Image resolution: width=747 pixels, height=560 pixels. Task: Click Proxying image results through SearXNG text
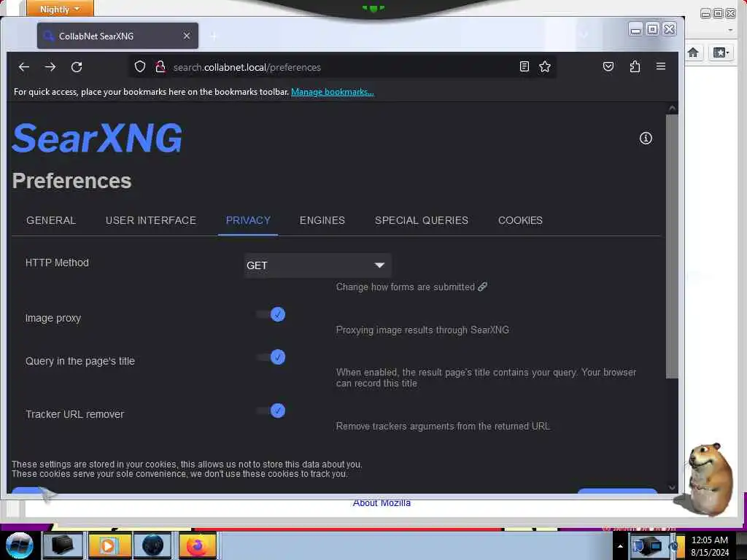422,330
